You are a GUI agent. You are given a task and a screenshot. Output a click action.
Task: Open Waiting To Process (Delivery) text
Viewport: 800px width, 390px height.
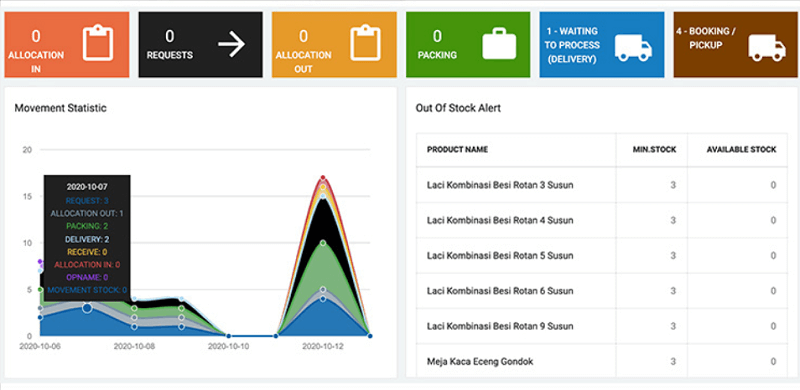tap(571, 45)
